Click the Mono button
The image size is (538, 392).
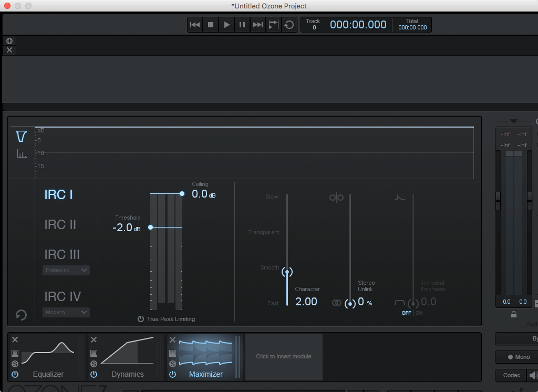[519, 357]
